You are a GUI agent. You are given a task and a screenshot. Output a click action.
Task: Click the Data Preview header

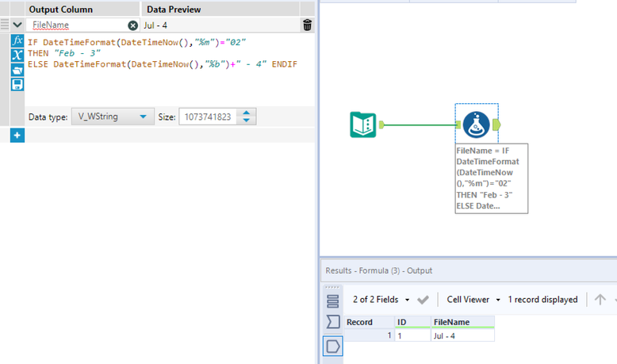coord(174,10)
